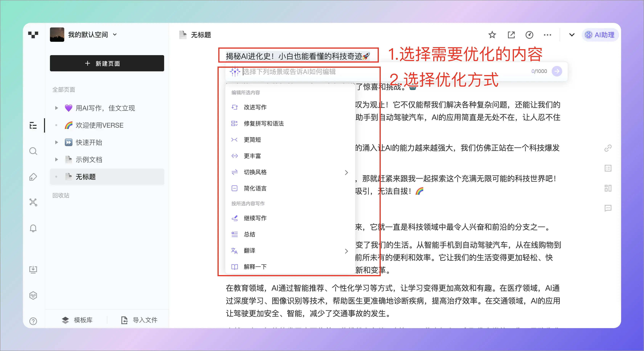
Task: Open the notification bell icon
Action: click(33, 228)
